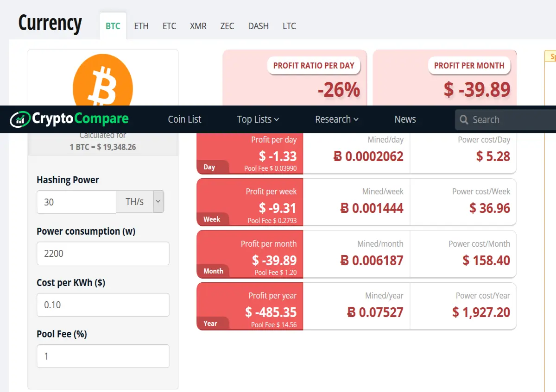
Task: Click the Pool Fee $ 14.56 text
Action: click(x=274, y=325)
